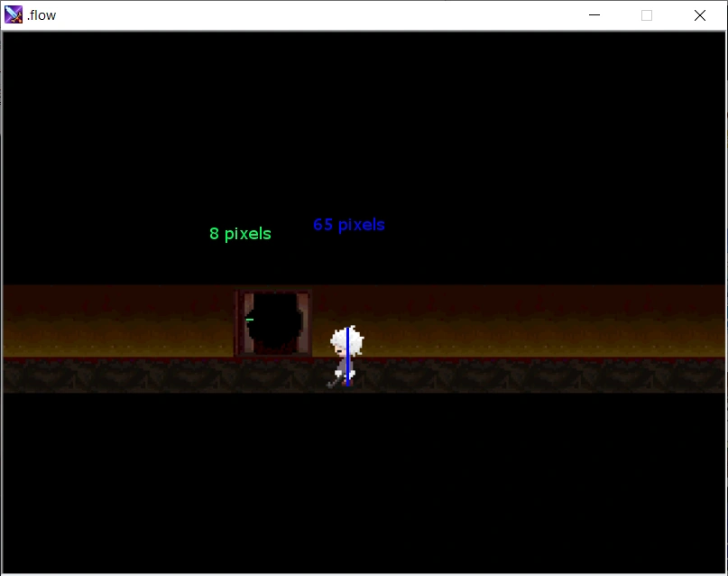Click the white-haired character sprite
This screenshot has height=576, width=728.
[346, 357]
